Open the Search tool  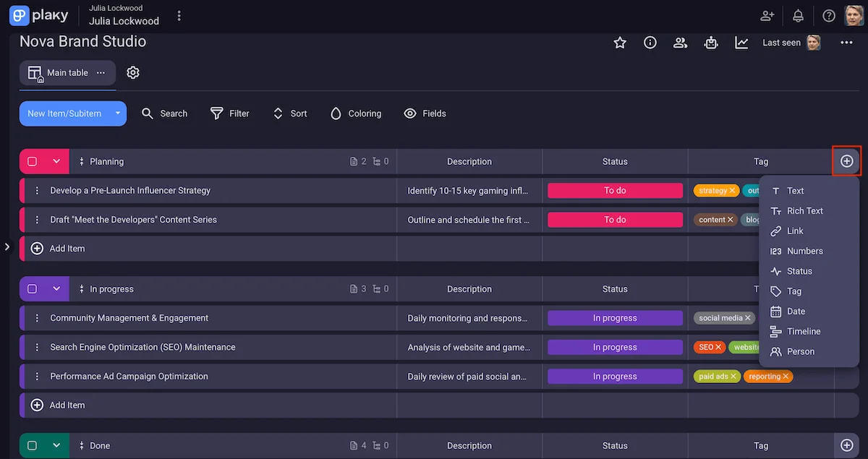(x=165, y=113)
